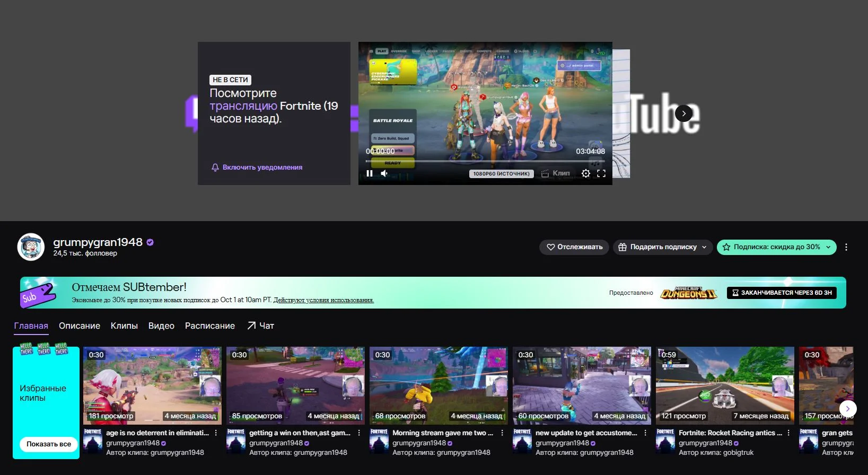Switch to the Описание tab
Screen dimensions: 868x475
80,326
